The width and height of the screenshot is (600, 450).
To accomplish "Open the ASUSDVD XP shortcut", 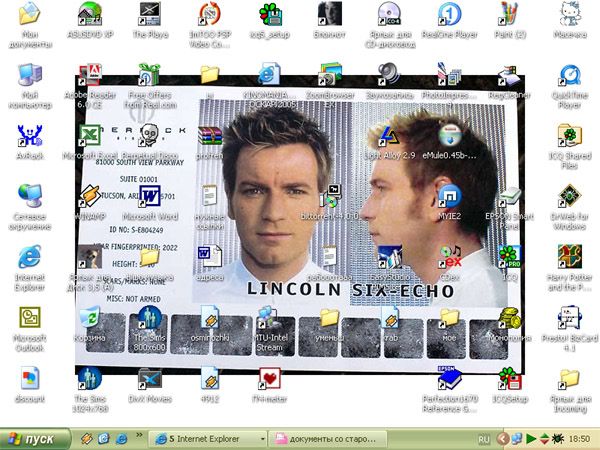I will click(90, 14).
